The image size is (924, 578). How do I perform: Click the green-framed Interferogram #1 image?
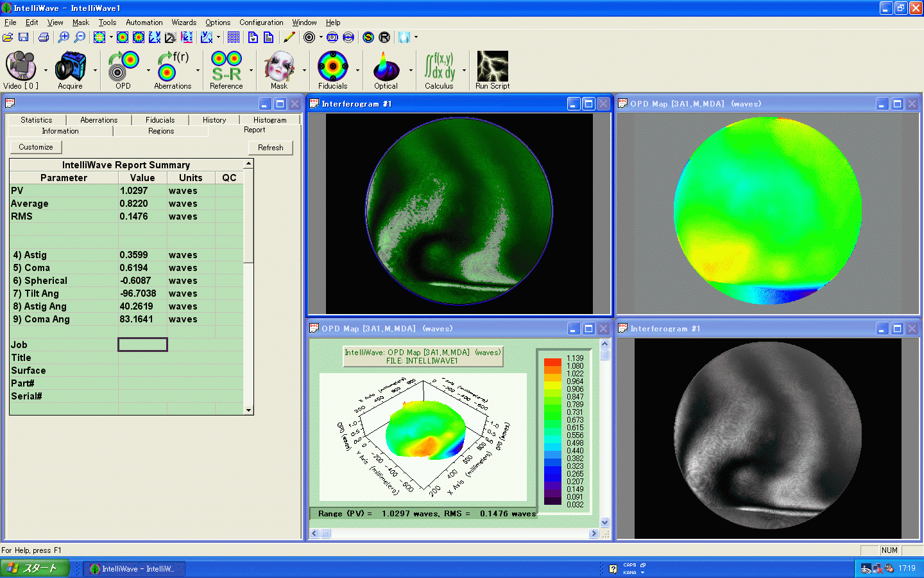(459, 214)
